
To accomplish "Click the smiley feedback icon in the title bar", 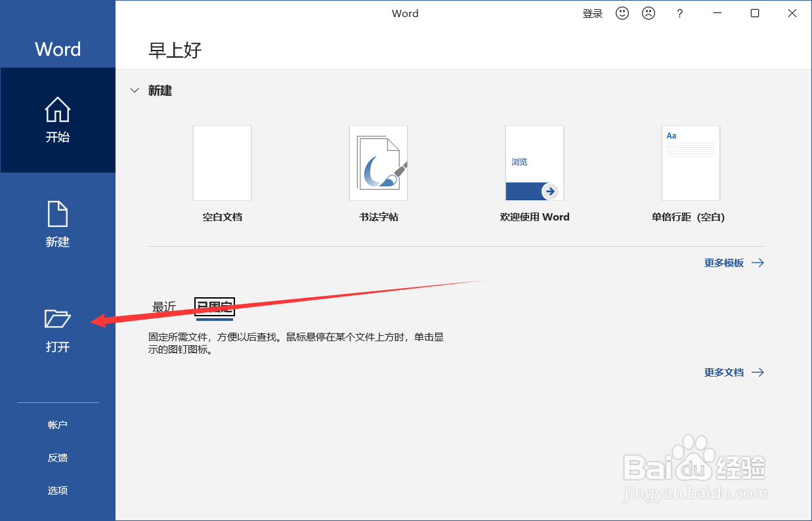I will pos(622,12).
